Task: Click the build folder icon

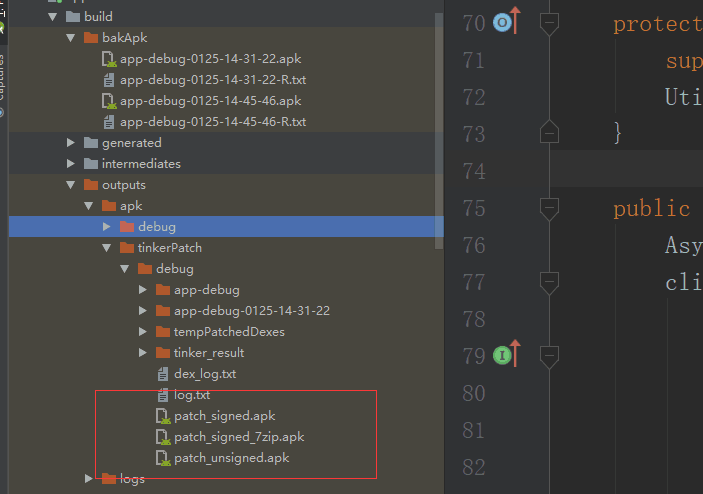Action: 73,17
